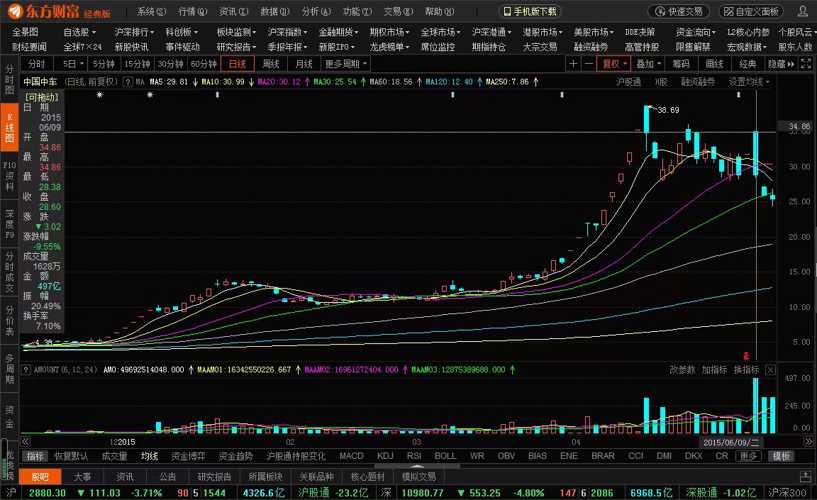The height and width of the screenshot is (500, 817).
Task: Open 更多周期 dropdown
Action: tap(346, 64)
